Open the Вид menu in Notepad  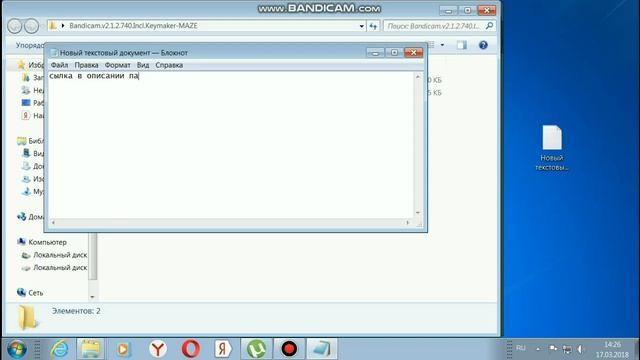[x=143, y=65]
